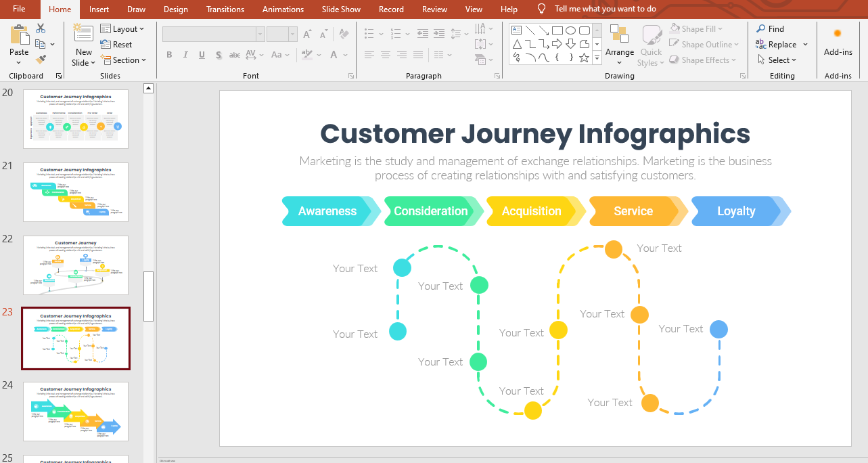
Task: Select the 5-Point Star shape
Action: (x=585, y=58)
